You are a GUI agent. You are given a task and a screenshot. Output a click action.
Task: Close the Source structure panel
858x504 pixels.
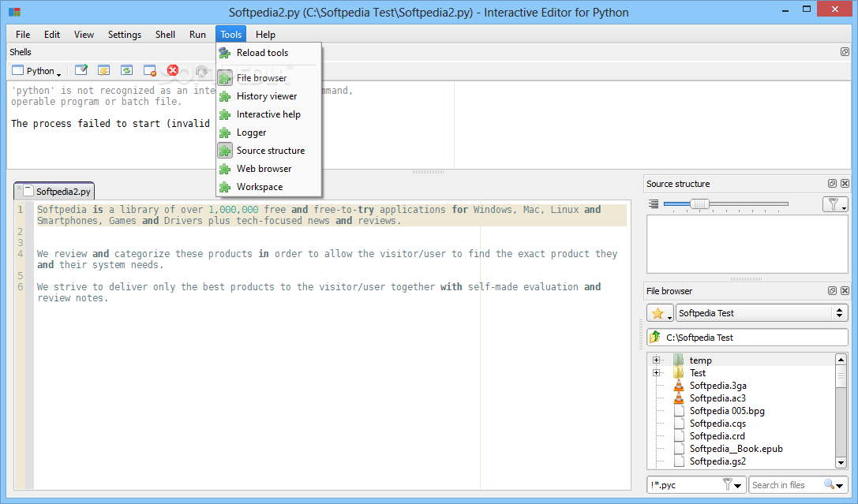click(x=845, y=184)
